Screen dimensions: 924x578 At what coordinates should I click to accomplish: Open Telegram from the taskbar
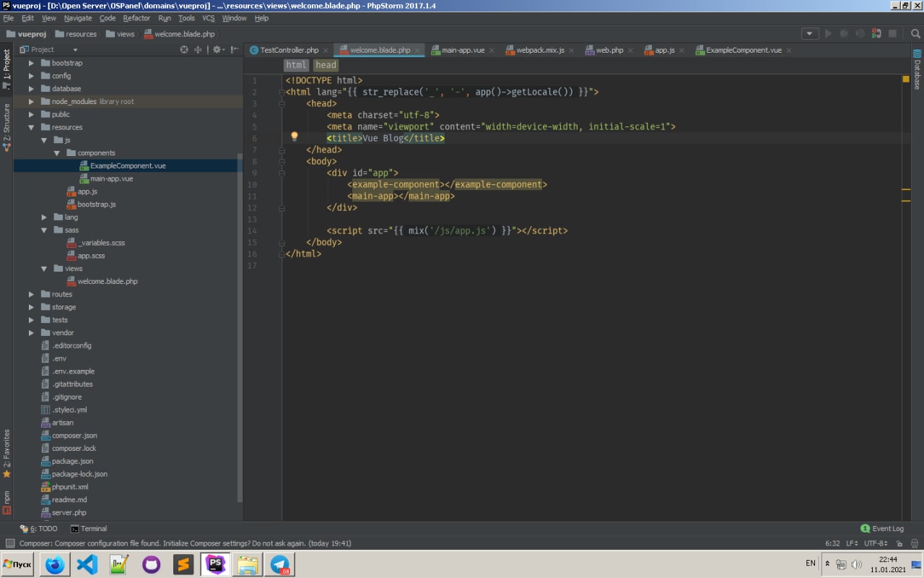pyautogui.click(x=280, y=564)
